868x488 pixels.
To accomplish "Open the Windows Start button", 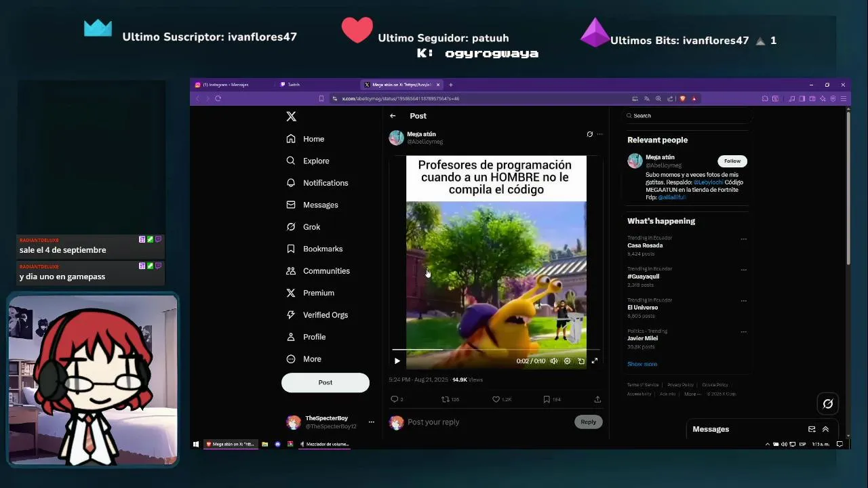I will pyautogui.click(x=196, y=445).
